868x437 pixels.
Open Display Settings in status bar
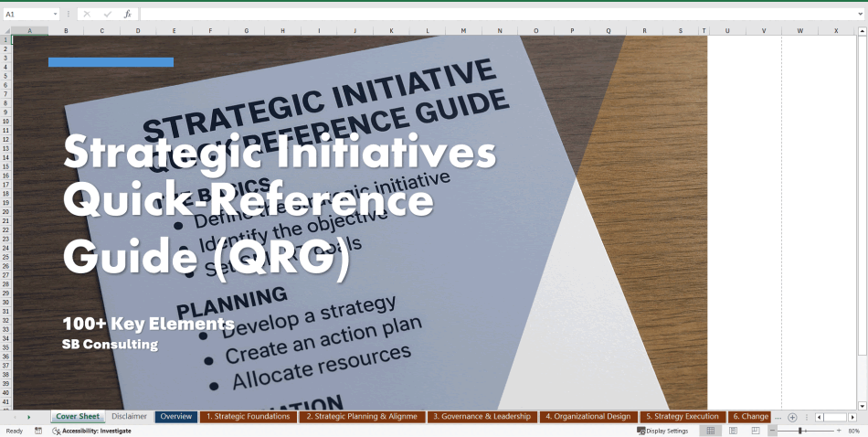pos(662,431)
